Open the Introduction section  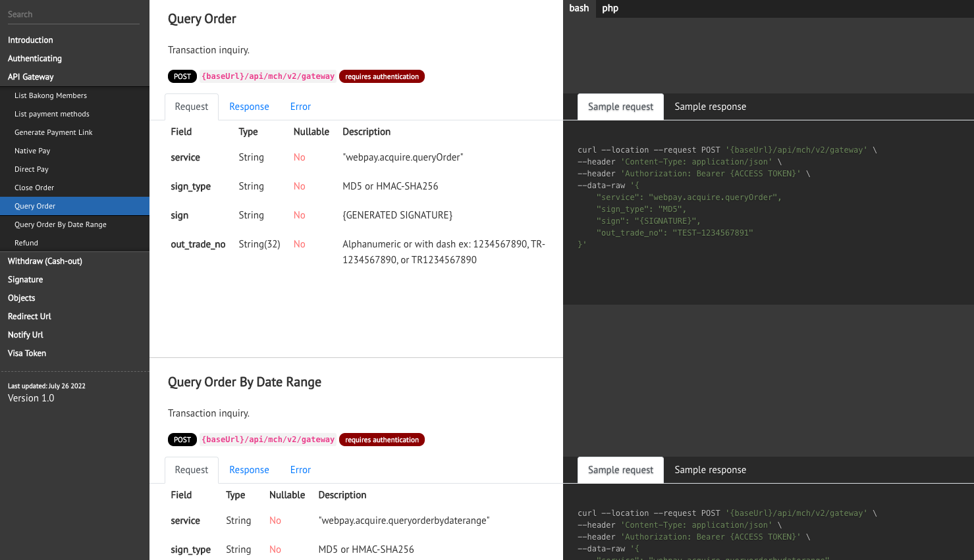[30, 40]
